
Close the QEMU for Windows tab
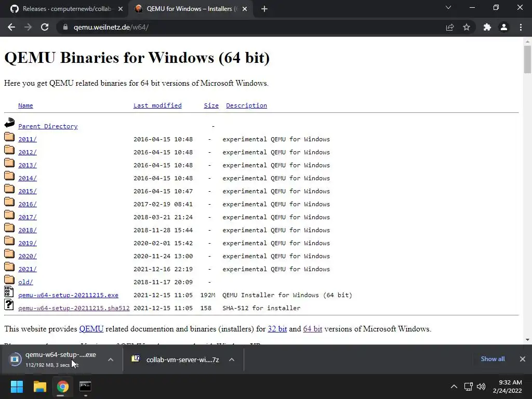pyautogui.click(x=245, y=9)
